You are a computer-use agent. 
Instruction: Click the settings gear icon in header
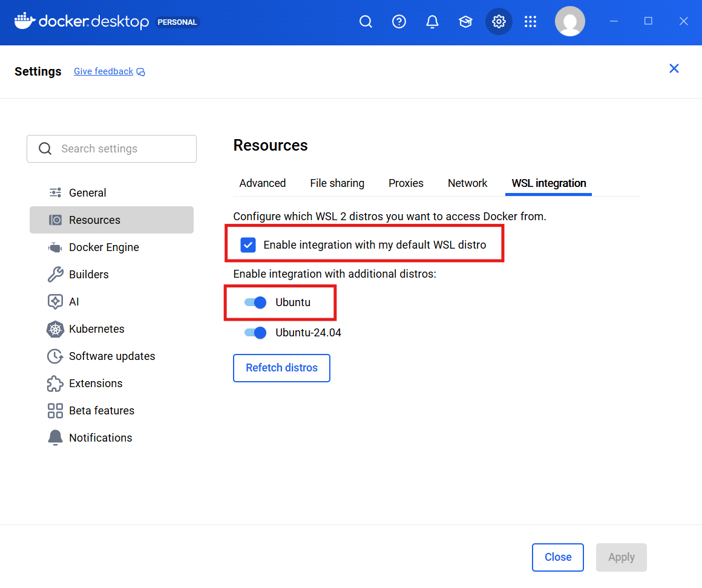(x=499, y=22)
